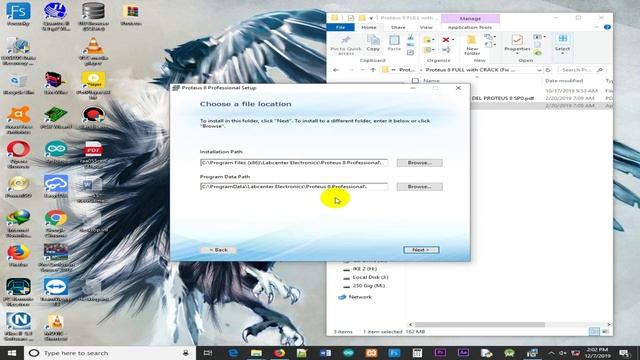Edit the Installation Path field
Image resolution: width=640 pixels, height=360 pixels.
coord(294,162)
